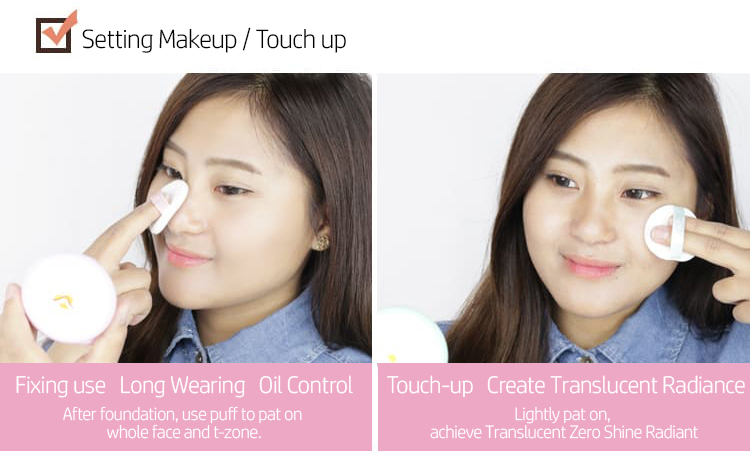Image resolution: width=750 pixels, height=454 pixels.
Task: Click the orange checkmark box icon
Action: pos(56,32)
